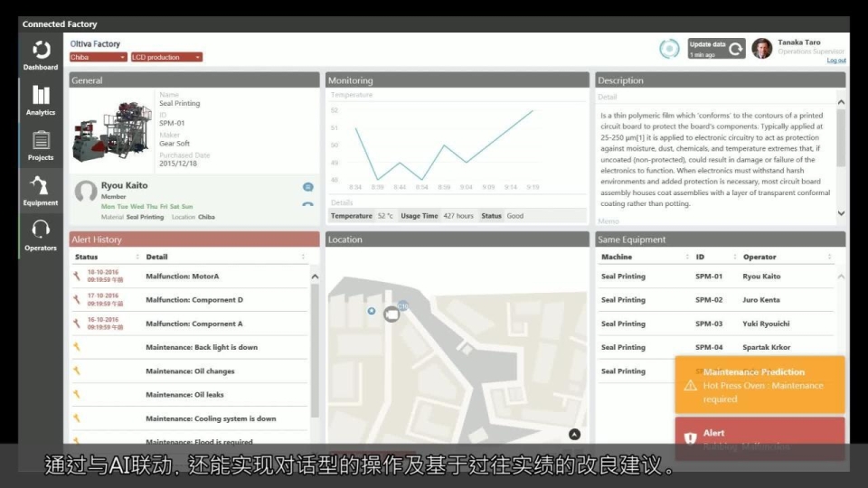The height and width of the screenshot is (488, 868).
Task: Open the Dashboard sidebar icon
Action: pyautogui.click(x=41, y=51)
